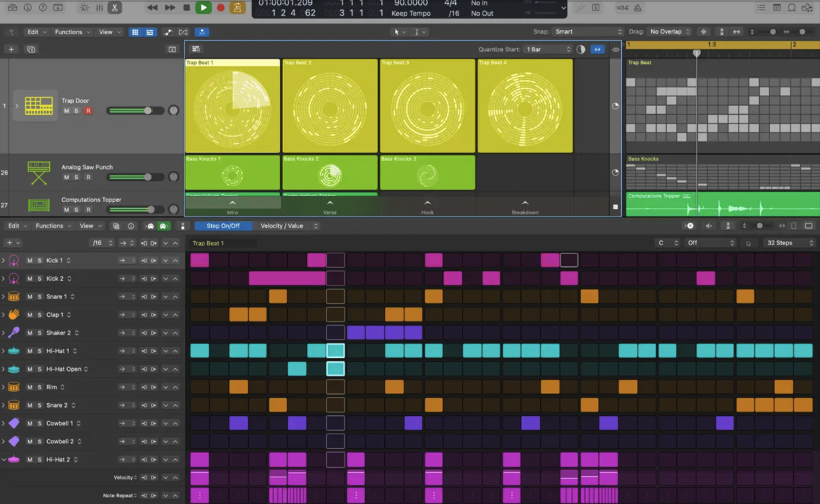Expand the Kick 1 row

[3, 261]
